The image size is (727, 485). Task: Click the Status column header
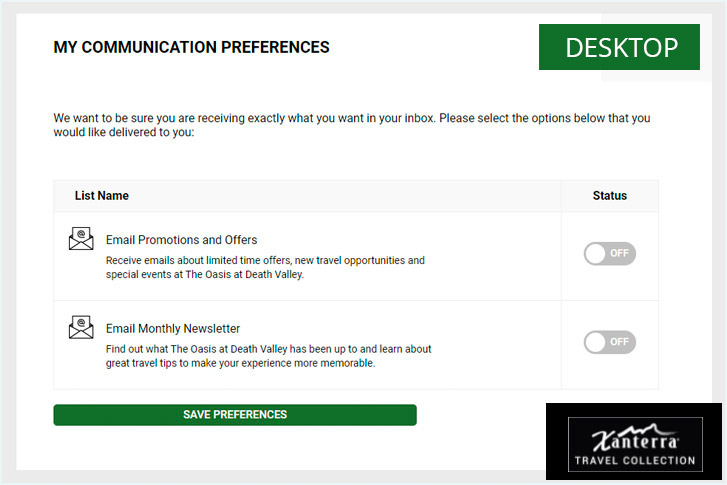click(x=610, y=196)
